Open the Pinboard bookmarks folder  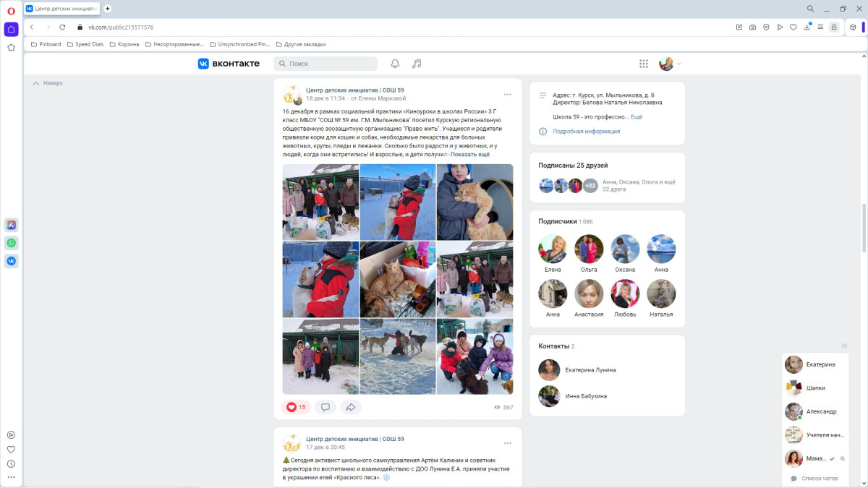tap(46, 44)
